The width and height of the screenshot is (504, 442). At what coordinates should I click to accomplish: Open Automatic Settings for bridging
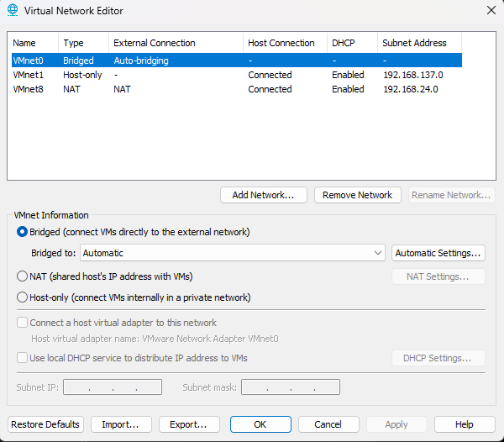coord(438,253)
